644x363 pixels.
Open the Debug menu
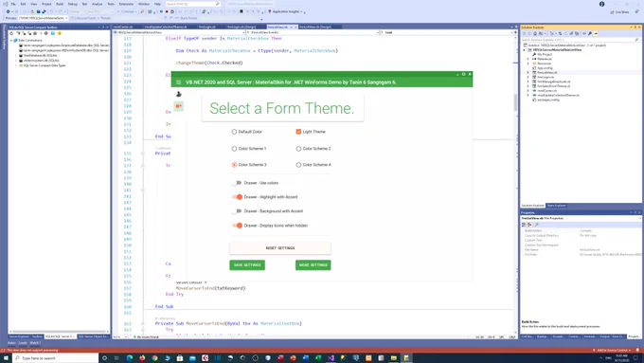pos(72,4)
